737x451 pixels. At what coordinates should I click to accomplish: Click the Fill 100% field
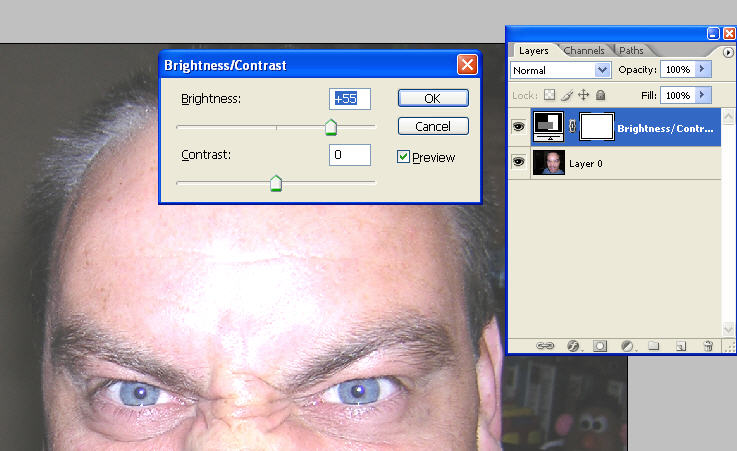(678, 95)
